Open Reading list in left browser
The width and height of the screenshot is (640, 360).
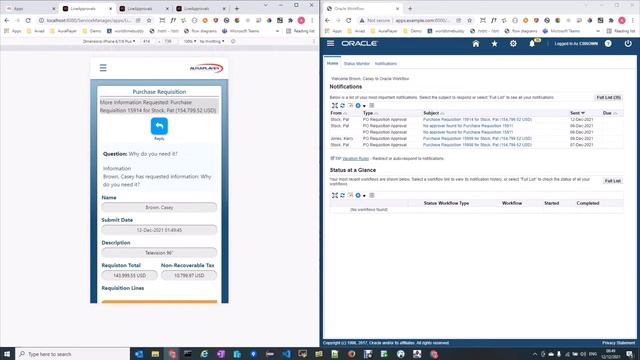point(300,31)
